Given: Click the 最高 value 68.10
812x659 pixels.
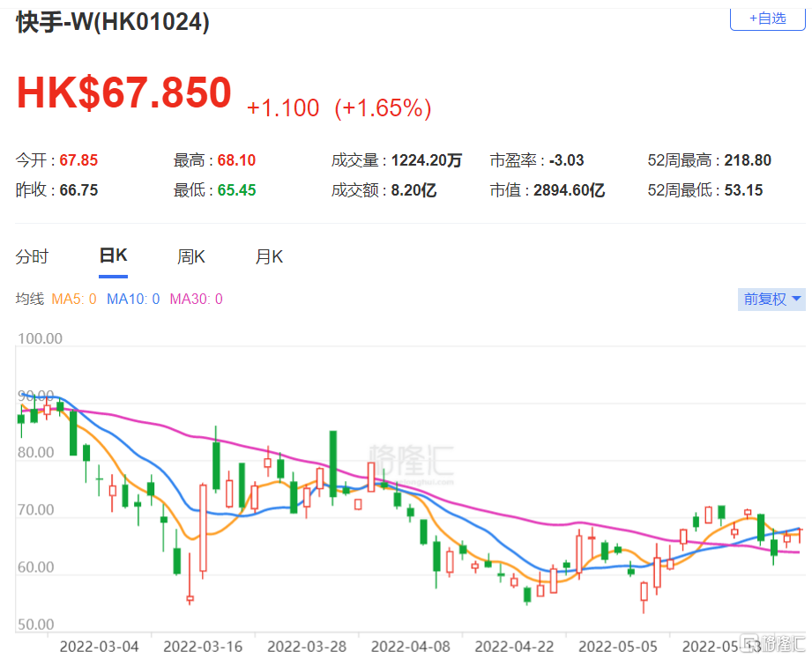Looking at the screenshot, I should 236,160.
